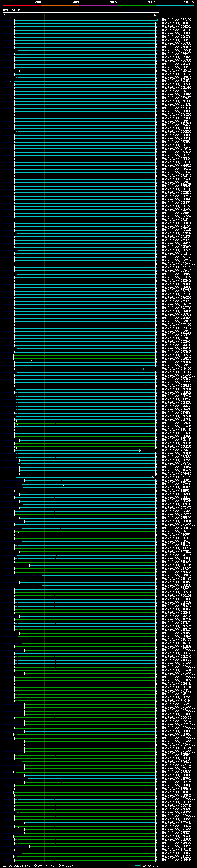The width and height of the screenshot is (197, 868).
Task: Open the UniRef100_C8V5Q1 hit entry
Action: click(176, 50)
